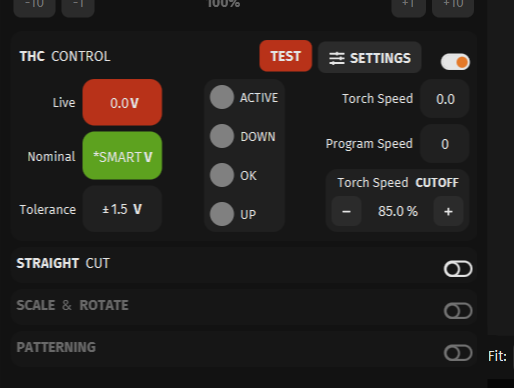Click the -10 percent override button
This screenshot has width=514, height=388.
pos(34,7)
